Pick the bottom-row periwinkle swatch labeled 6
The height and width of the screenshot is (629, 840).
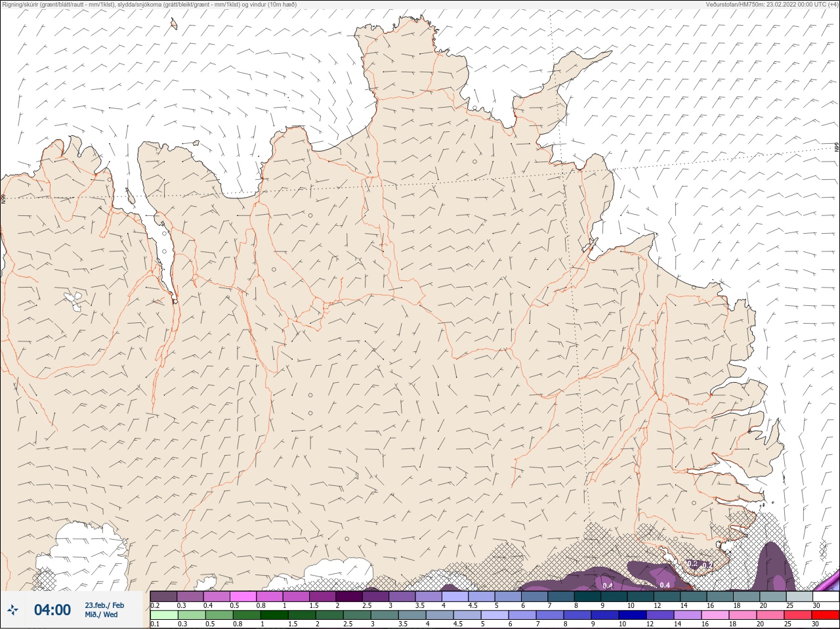point(522,615)
